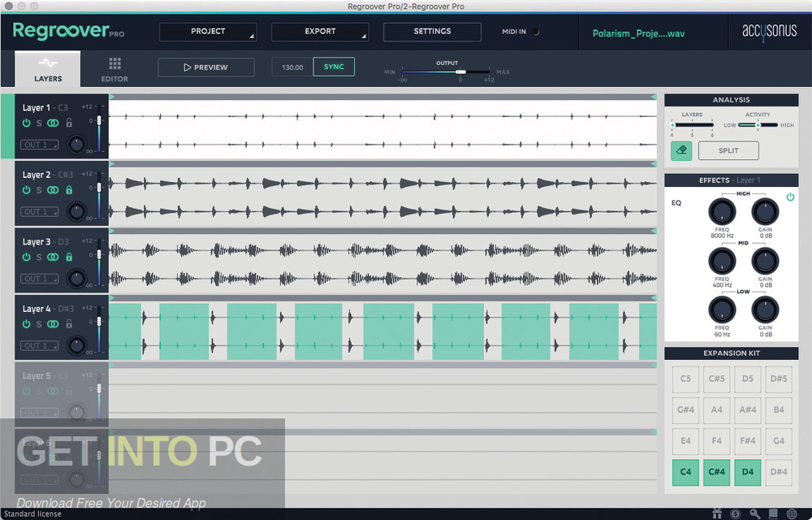
Task: Solo Layer 1 with the S button
Action: (39, 123)
